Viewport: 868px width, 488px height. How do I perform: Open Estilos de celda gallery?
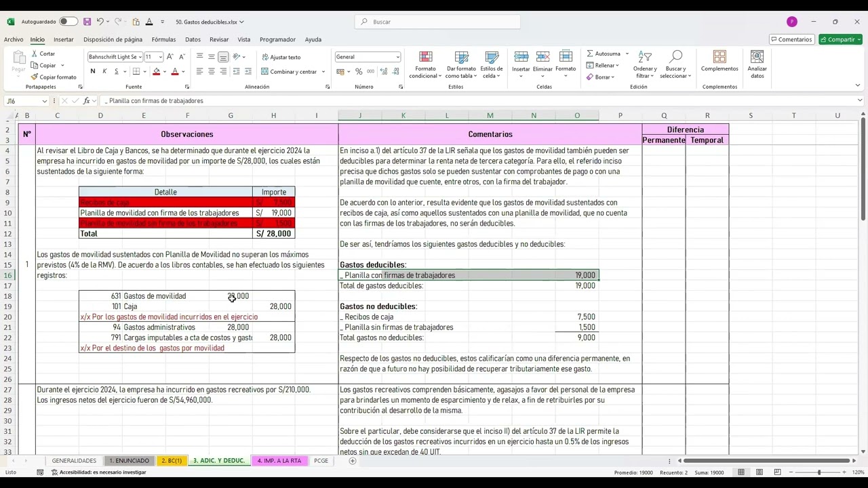coord(491,65)
